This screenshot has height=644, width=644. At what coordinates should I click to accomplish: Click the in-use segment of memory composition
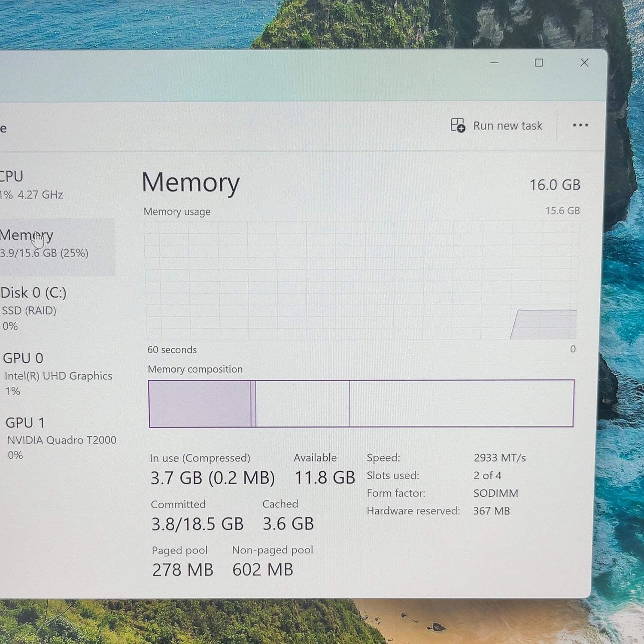click(200, 404)
